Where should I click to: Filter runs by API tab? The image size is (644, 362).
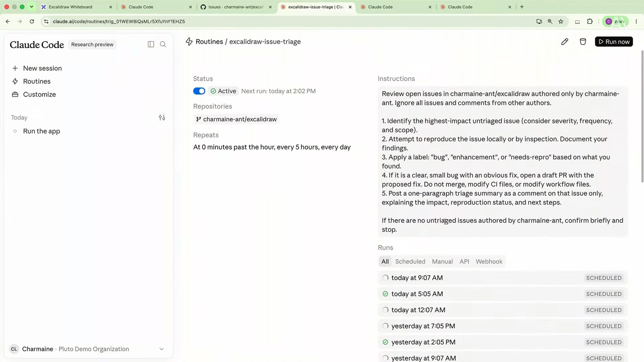tap(464, 261)
